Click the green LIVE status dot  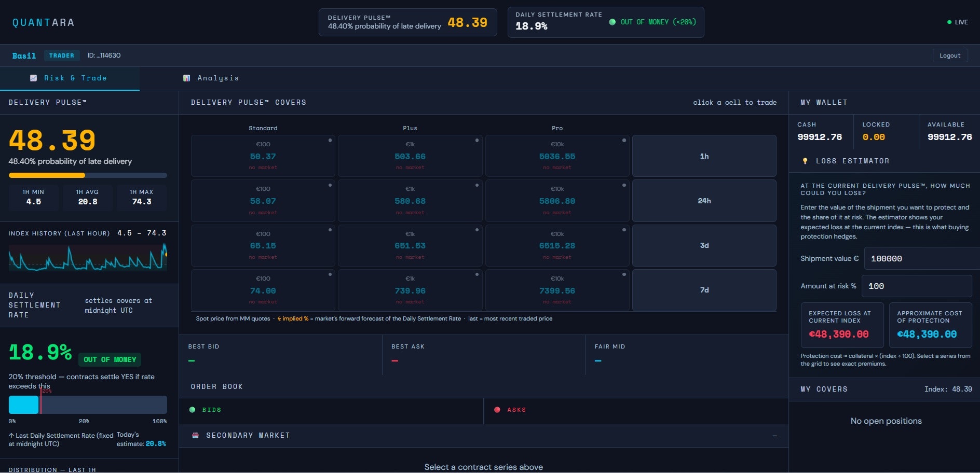point(949,22)
